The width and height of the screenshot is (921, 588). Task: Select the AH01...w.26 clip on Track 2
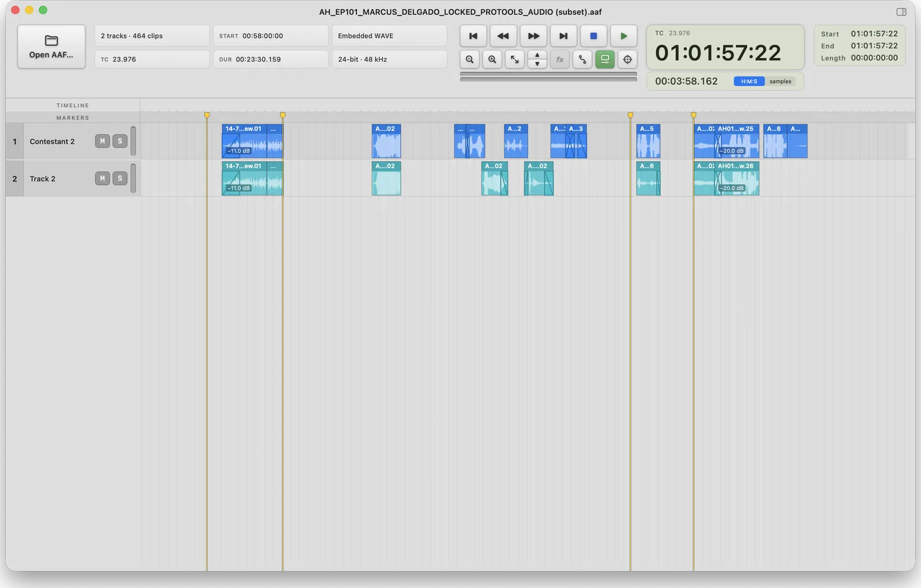click(x=737, y=178)
